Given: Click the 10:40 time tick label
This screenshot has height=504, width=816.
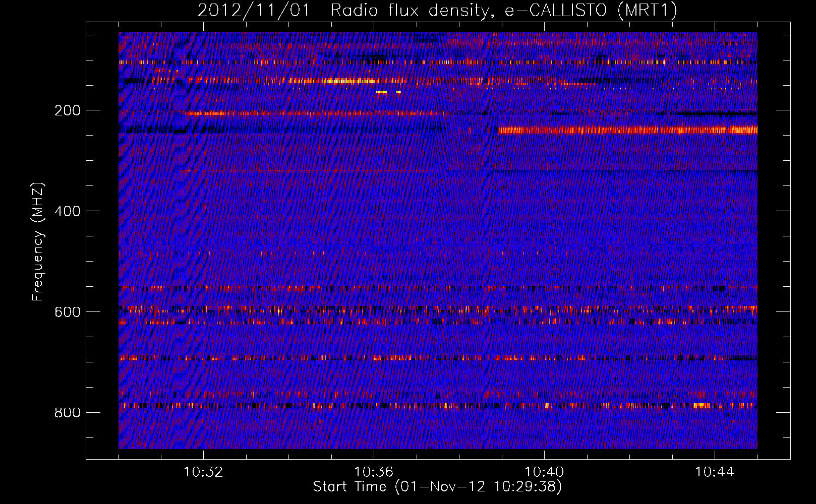Looking at the screenshot, I should click(x=544, y=472).
